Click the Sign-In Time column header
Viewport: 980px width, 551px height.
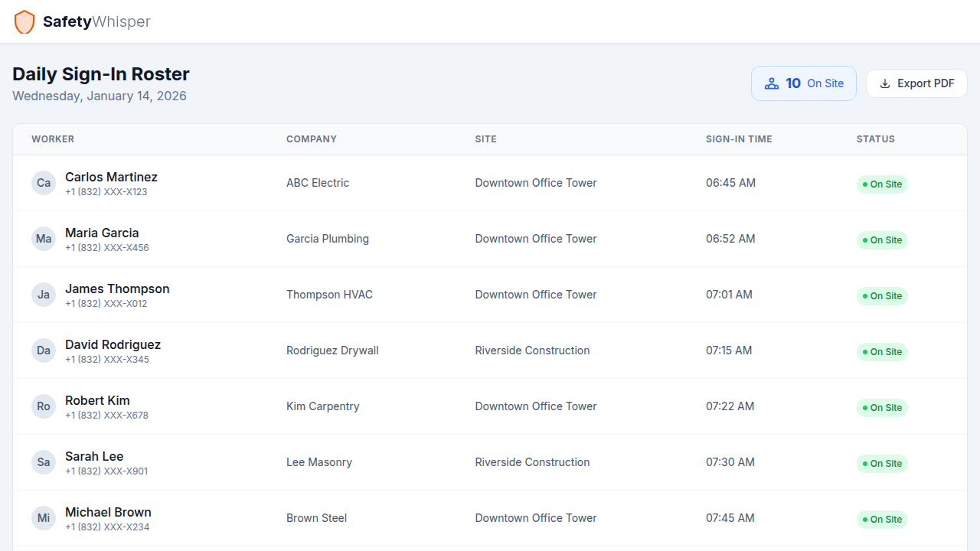tap(739, 139)
